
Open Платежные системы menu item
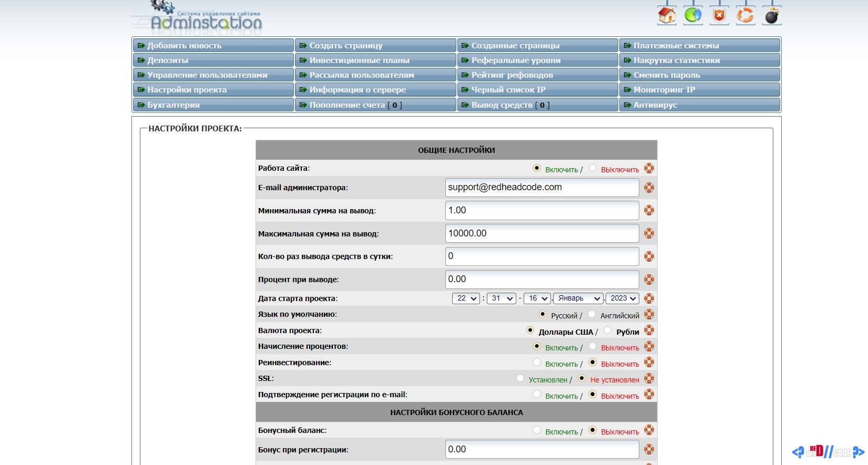[x=699, y=46]
